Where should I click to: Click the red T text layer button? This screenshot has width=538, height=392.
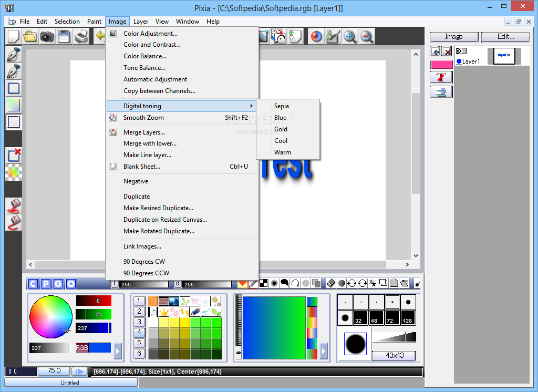click(x=441, y=77)
